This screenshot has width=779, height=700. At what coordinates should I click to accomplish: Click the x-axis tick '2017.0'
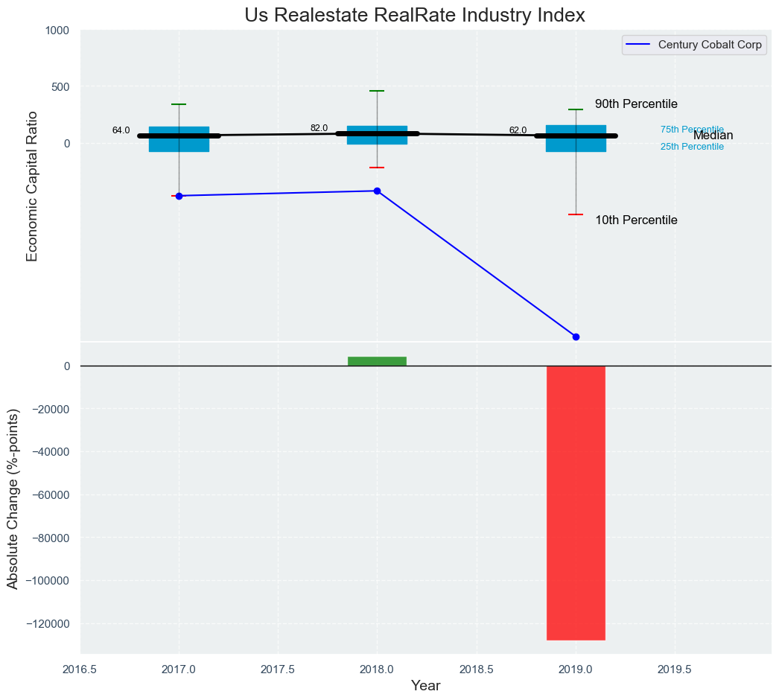179,669
